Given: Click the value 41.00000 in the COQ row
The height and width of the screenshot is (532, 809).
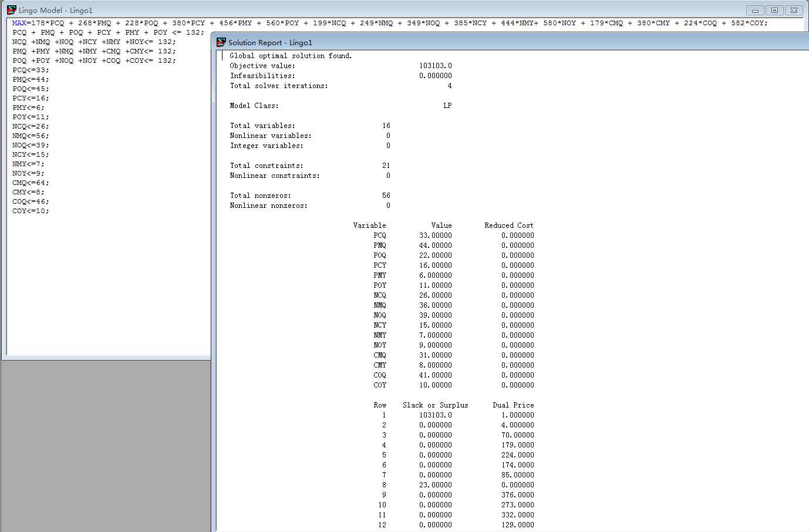Looking at the screenshot, I should (436, 375).
